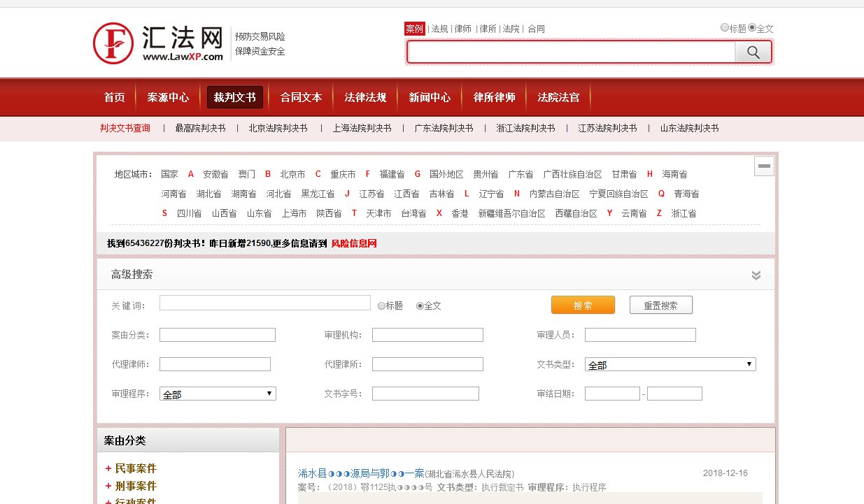Expand the 行政案件 category with its plus icon
This screenshot has width=864, height=504.
(x=107, y=501)
